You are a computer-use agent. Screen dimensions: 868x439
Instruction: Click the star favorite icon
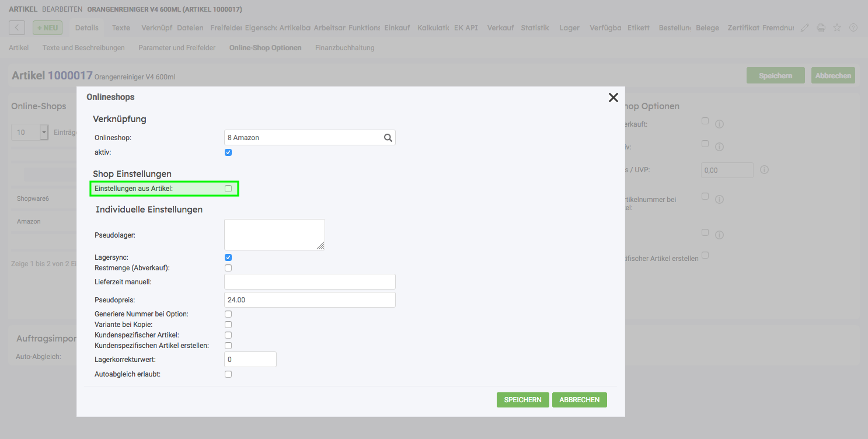[837, 28]
